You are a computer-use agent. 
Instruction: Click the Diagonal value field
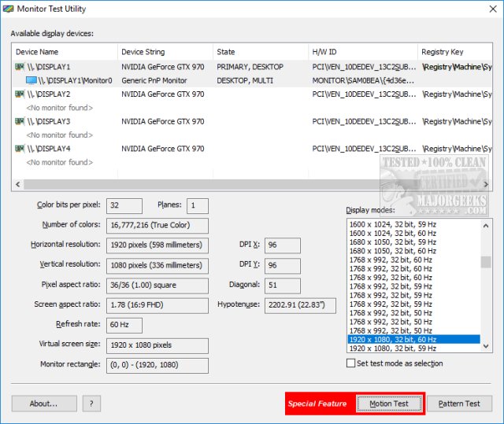tap(283, 286)
